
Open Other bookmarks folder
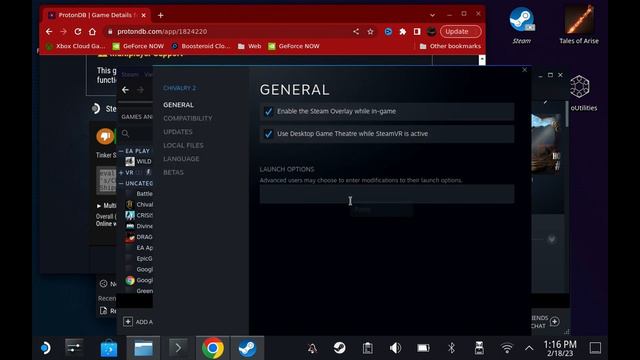450,46
